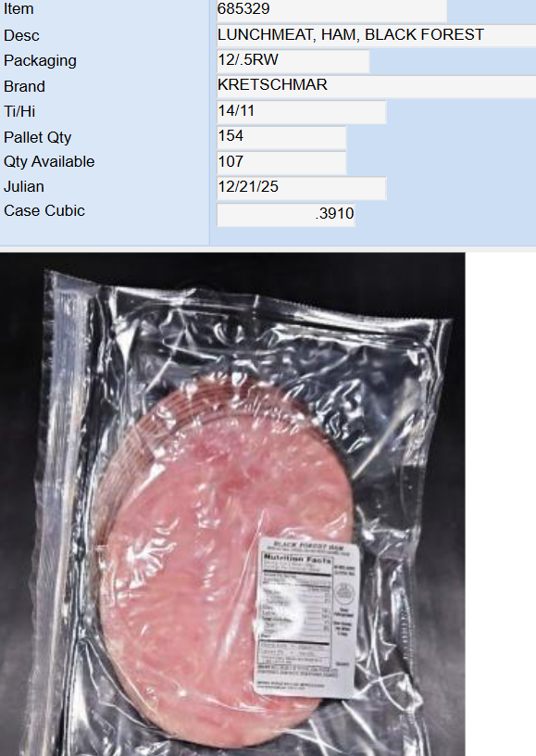Select the Desc field with LUNCHMEAT text

(x=376, y=35)
